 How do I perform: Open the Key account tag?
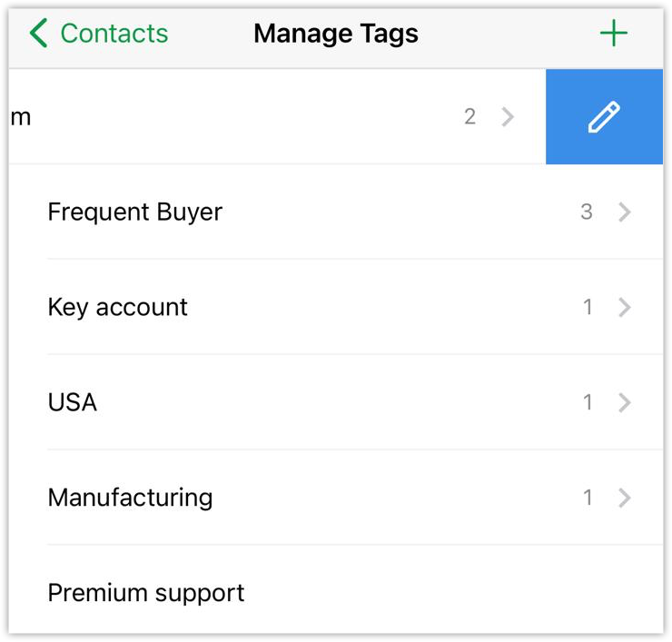tap(117, 308)
